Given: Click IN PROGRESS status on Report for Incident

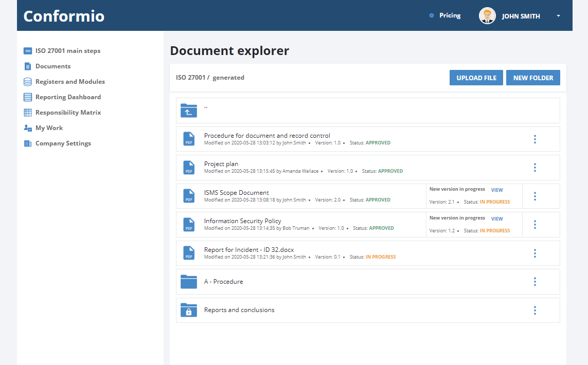Looking at the screenshot, I should coord(381,257).
